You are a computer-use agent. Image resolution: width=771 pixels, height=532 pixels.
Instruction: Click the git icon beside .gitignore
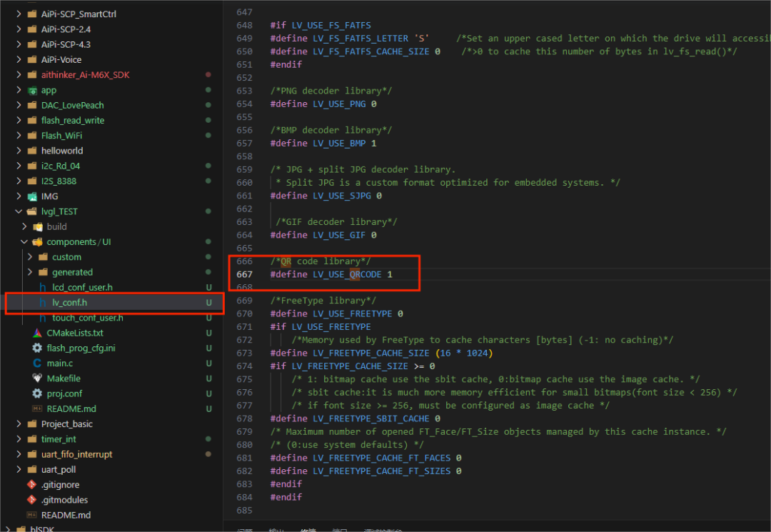32,485
